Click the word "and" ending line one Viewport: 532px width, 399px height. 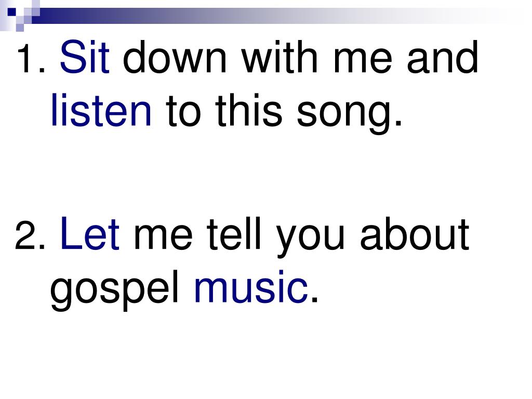pyautogui.click(x=443, y=57)
